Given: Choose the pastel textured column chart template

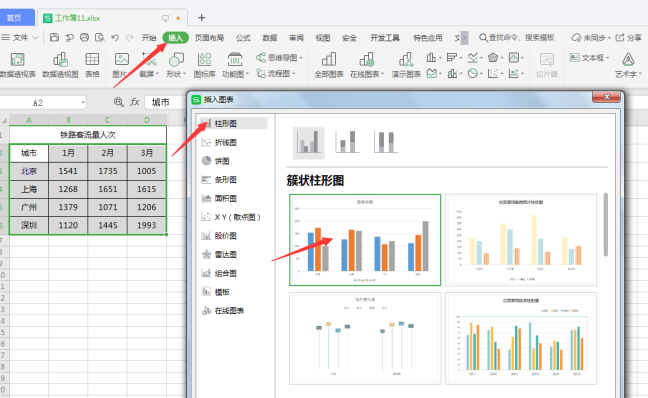Looking at the screenshot, I should tap(521, 240).
